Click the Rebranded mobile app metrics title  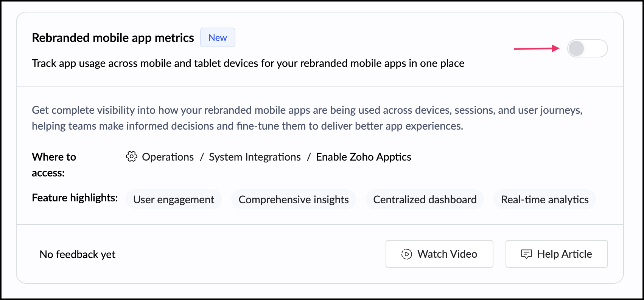pyautogui.click(x=113, y=38)
